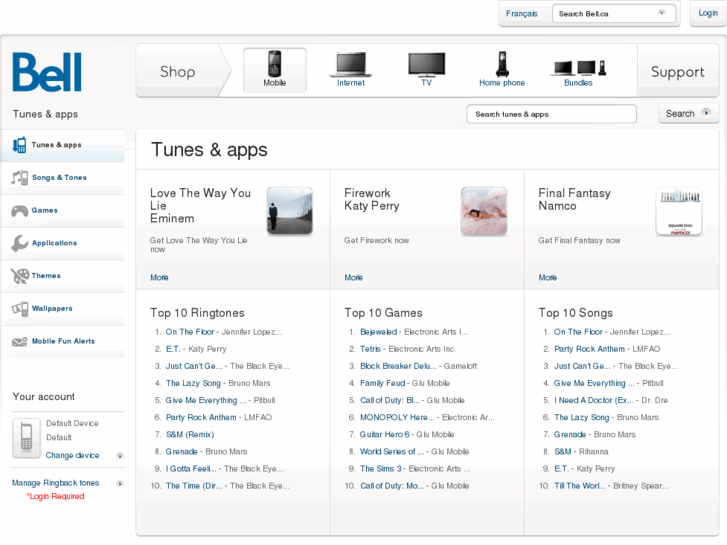Click the Search button
The width and height of the screenshot is (727, 545).
point(688,114)
